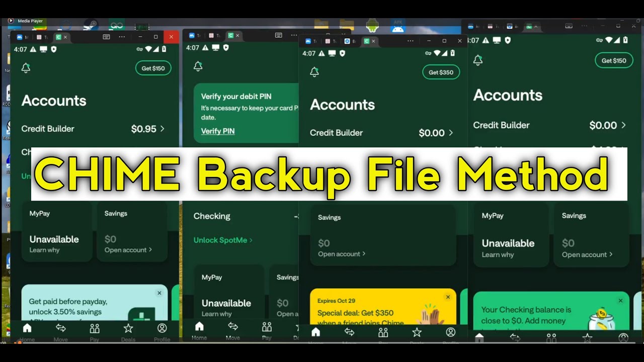Open Learn why under MyPay in second window
The image size is (644, 362).
pos(217,314)
